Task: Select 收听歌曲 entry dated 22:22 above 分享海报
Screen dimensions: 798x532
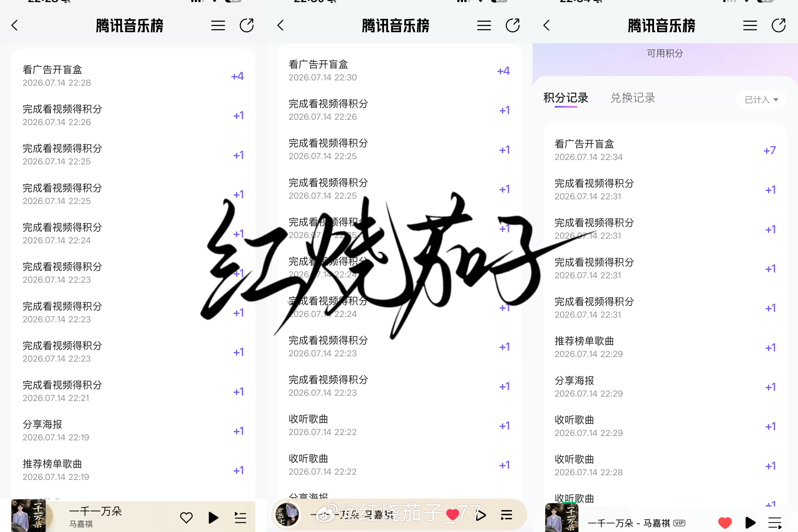Action: (x=399, y=465)
